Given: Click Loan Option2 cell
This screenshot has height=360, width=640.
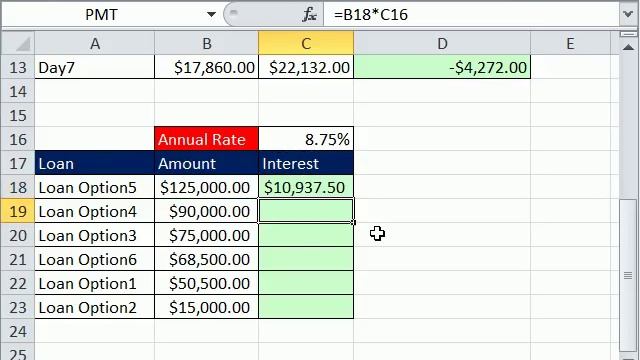Looking at the screenshot, I should coord(95,307).
